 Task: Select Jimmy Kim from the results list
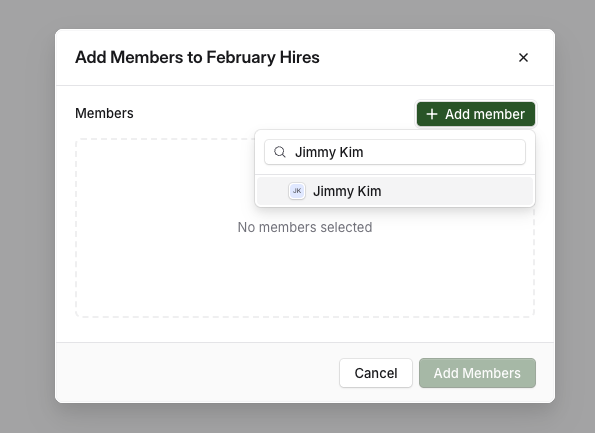395,191
